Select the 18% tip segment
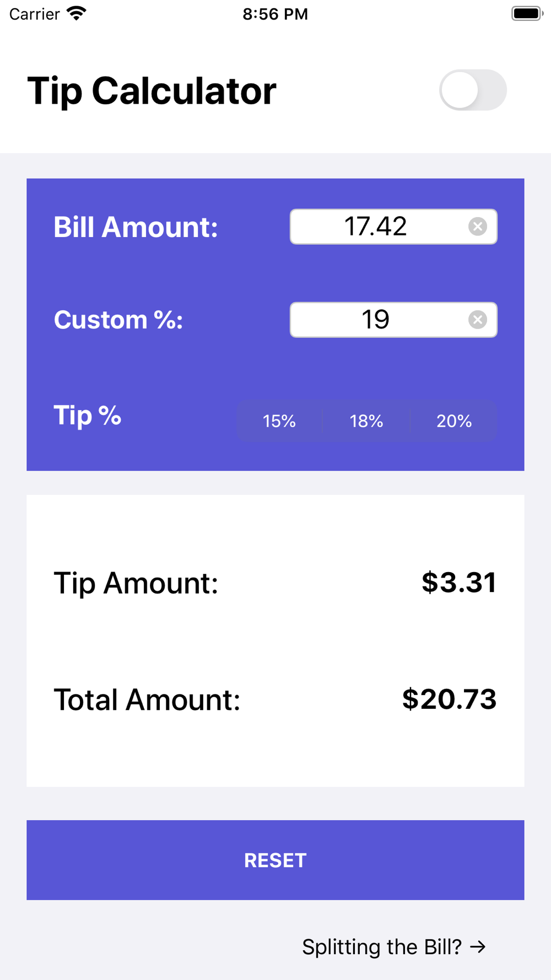The image size is (551, 980). (366, 421)
